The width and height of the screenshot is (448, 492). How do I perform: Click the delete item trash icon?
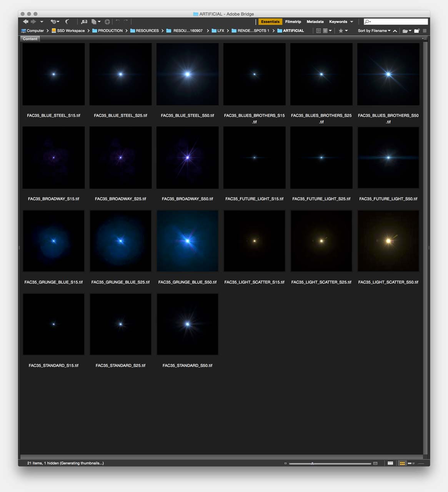425,31
